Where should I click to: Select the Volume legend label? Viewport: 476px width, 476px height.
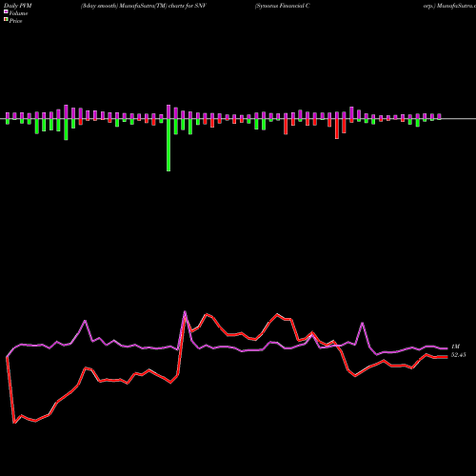click(18, 13)
